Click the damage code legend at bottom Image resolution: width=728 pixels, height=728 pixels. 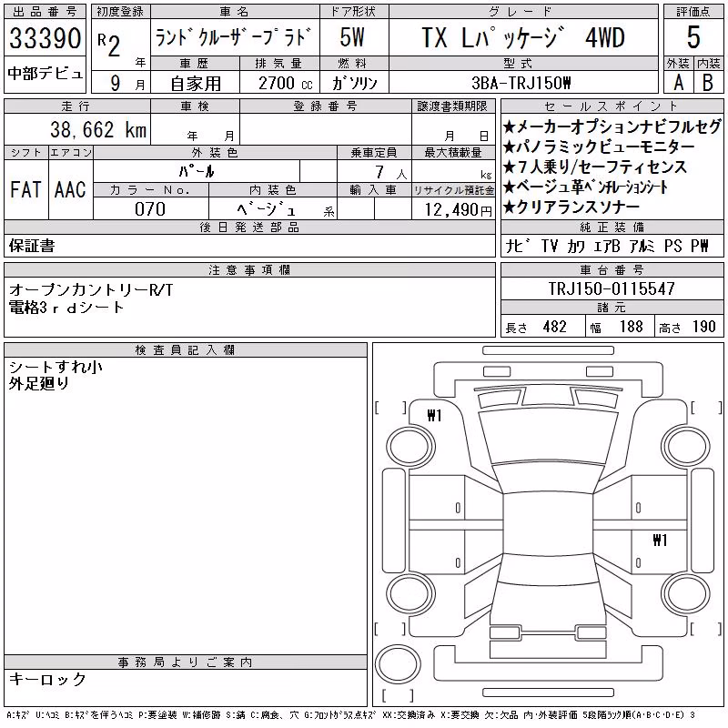point(351,715)
